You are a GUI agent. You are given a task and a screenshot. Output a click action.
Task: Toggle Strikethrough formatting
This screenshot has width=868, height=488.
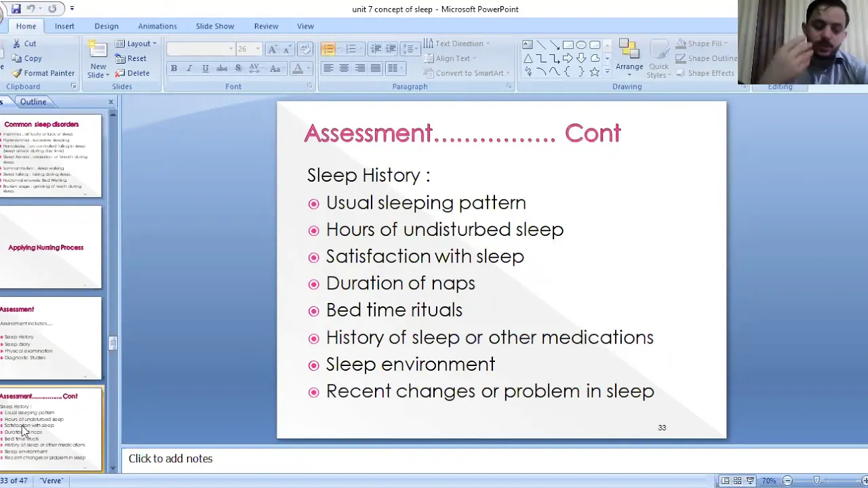tap(222, 68)
